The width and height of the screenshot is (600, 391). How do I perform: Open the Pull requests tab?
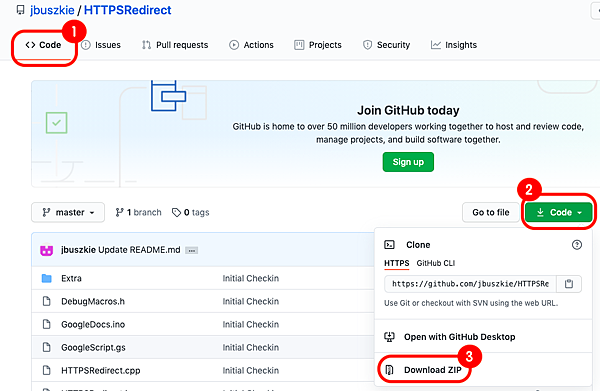[175, 45]
